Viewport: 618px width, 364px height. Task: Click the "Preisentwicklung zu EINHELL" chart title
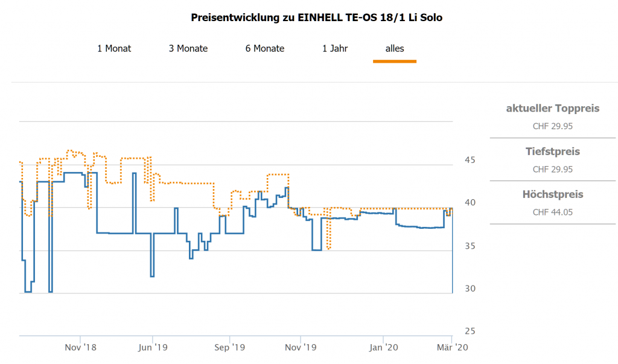coord(317,18)
